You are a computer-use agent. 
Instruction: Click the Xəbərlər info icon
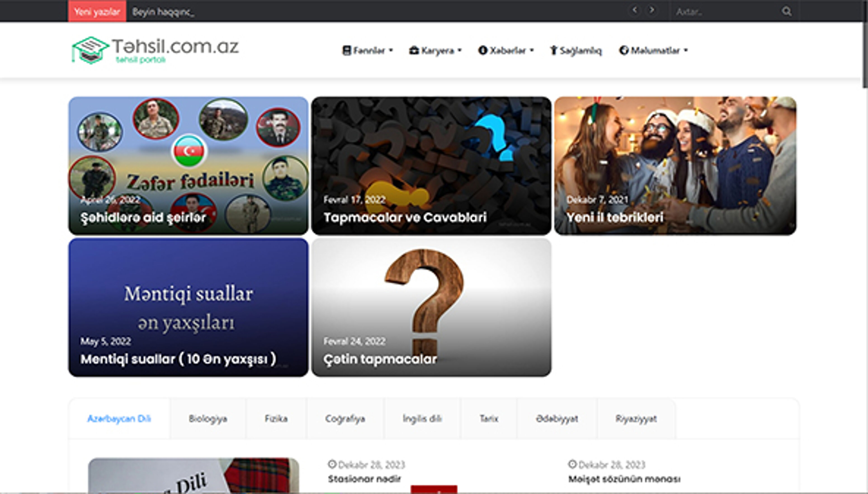(483, 51)
